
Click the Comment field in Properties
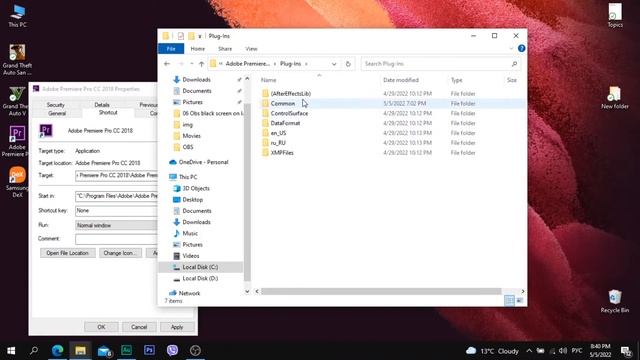pyautogui.click(x=116, y=239)
